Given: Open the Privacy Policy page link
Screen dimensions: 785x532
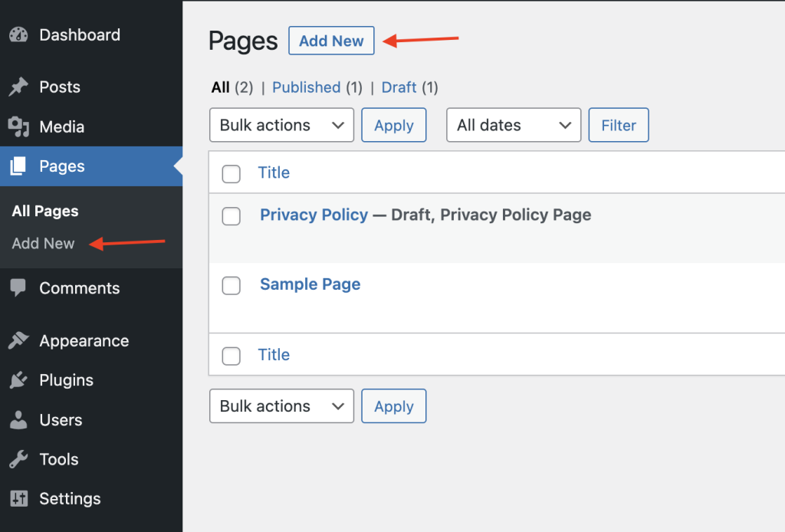Looking at the screenshot, I should (314, 215).
